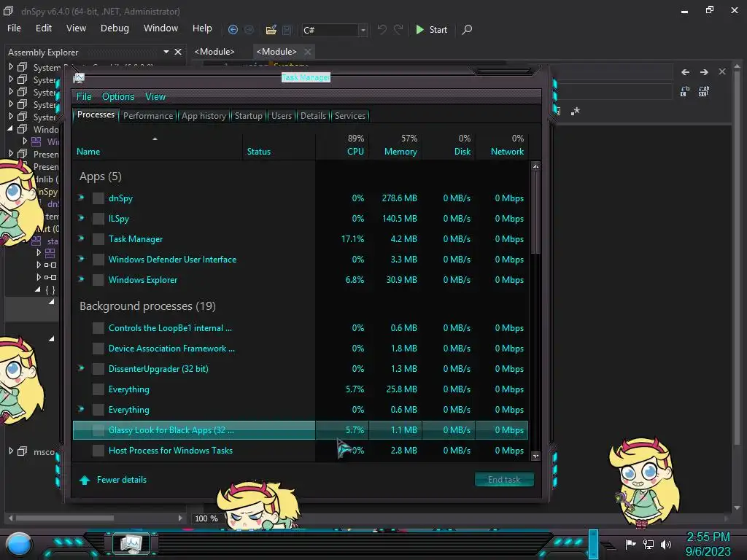The height and width of the screenshot is (560, 747).
Task: Open the Windows Start orb
Action: tap(19, 544)
